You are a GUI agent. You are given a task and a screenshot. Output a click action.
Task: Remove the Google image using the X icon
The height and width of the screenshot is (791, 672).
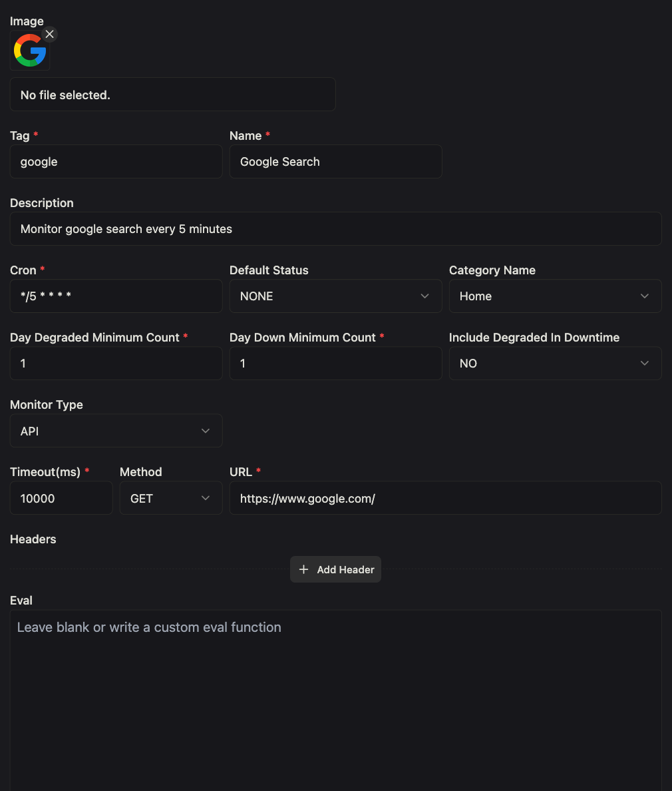pyautogui.click(x=49, y=34)
